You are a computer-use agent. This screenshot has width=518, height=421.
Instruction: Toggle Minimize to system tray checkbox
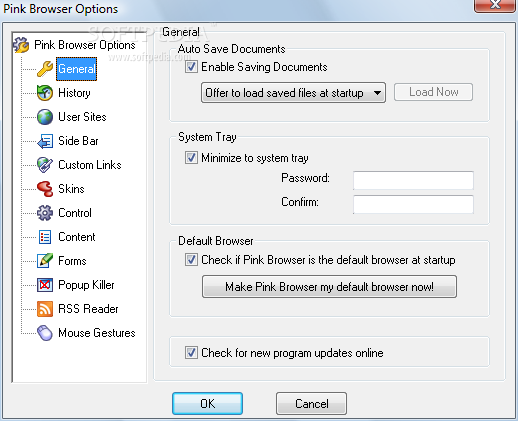191,157
